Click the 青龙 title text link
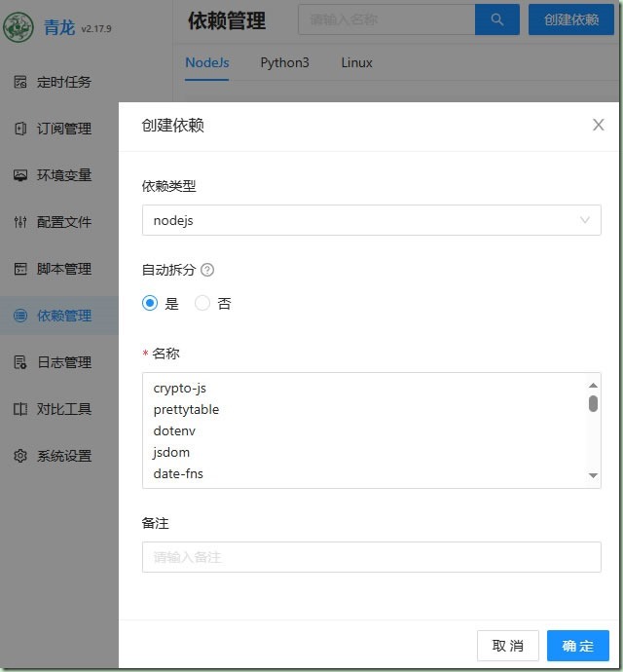Viewport: 623px width, 672px height. click(x=59, y=28)
